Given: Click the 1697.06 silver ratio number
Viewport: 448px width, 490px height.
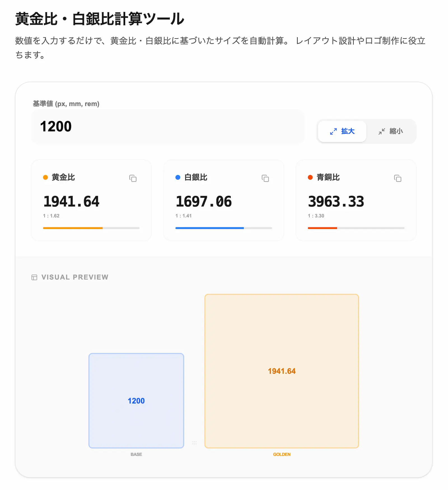Looking at the screenshot, I should pyautogui.click(x=204, y=202).
